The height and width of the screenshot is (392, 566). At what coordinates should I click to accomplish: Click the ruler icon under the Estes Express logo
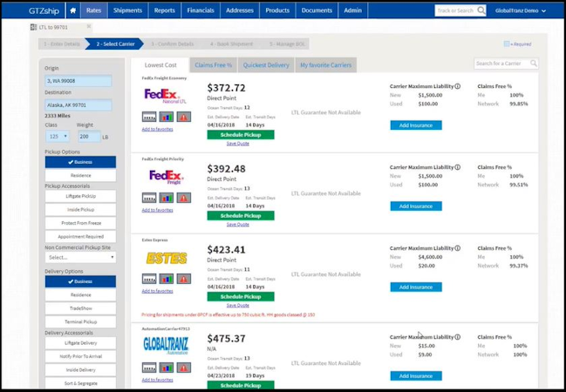click(x=149, y=279)
